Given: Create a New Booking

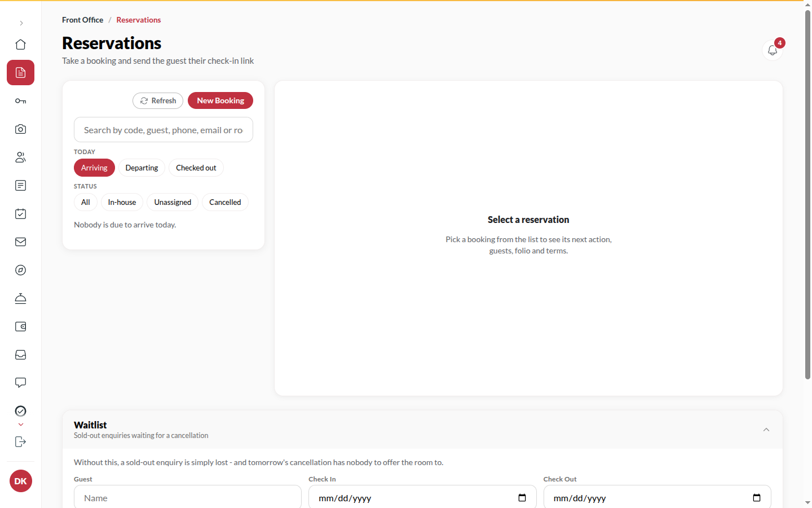Looking at the screenshot, I should point(220,100).
